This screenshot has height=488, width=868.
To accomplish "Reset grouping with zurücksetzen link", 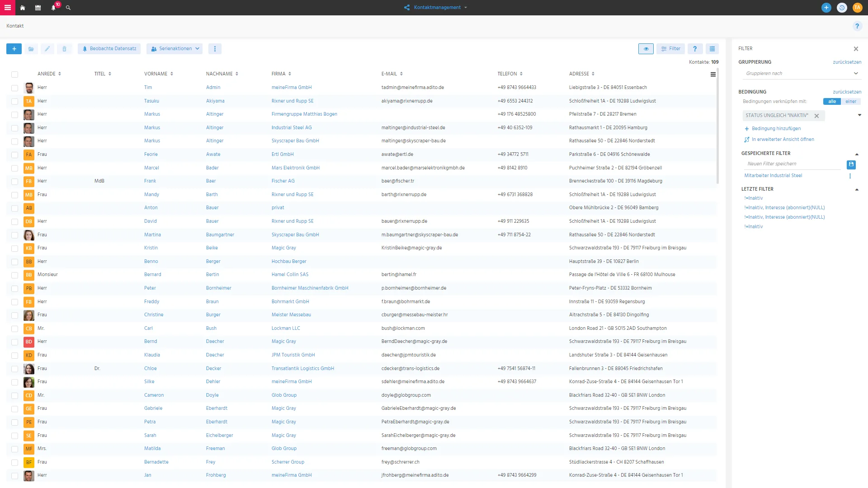I will (847, 62).
